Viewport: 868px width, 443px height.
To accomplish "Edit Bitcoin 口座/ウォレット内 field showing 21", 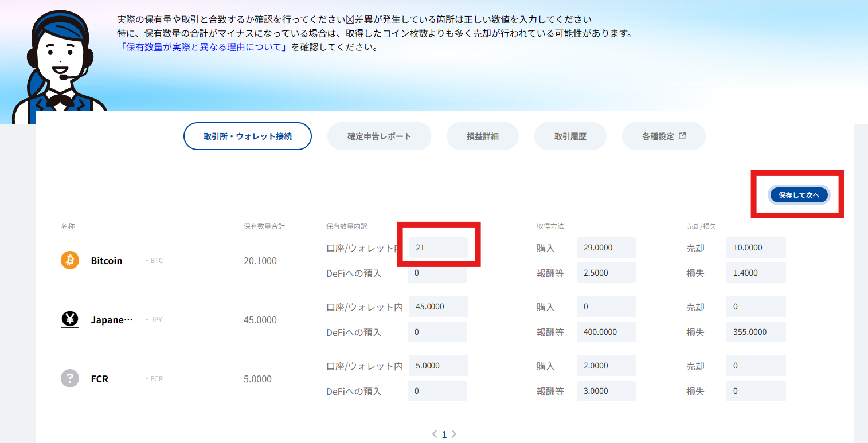I will [438, 248].
